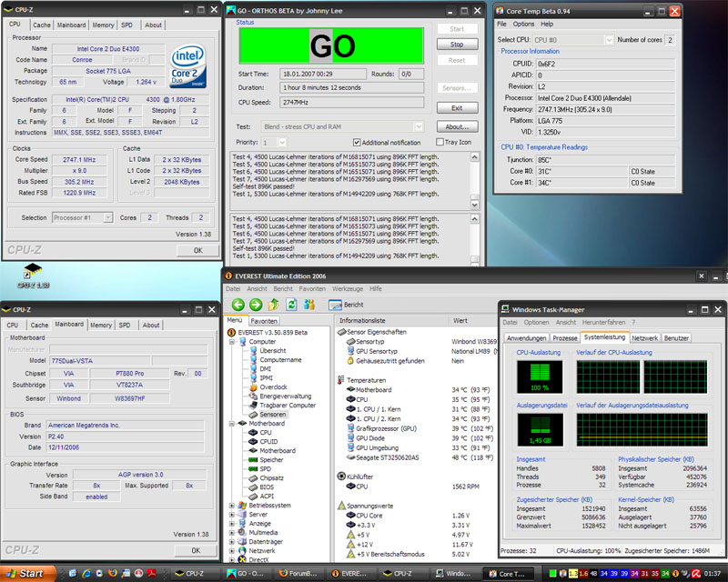This screenshot has height=582, width=728.
Task: Enable the Tray Icon checkbox in ORTHOS
Action: tap(440, 142)
